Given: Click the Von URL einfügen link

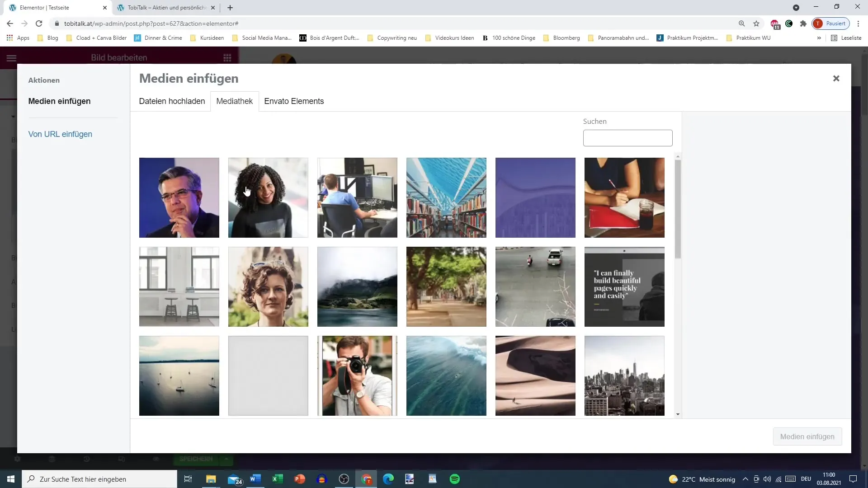Looking at the screenshot, I should point(60,134).
